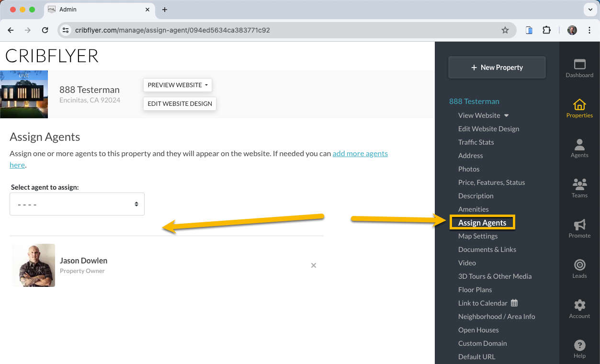This screenshot has height=364, width=600.
Task: Click the calendar icon beside Link to Calendar
Action: coord(514,303)
